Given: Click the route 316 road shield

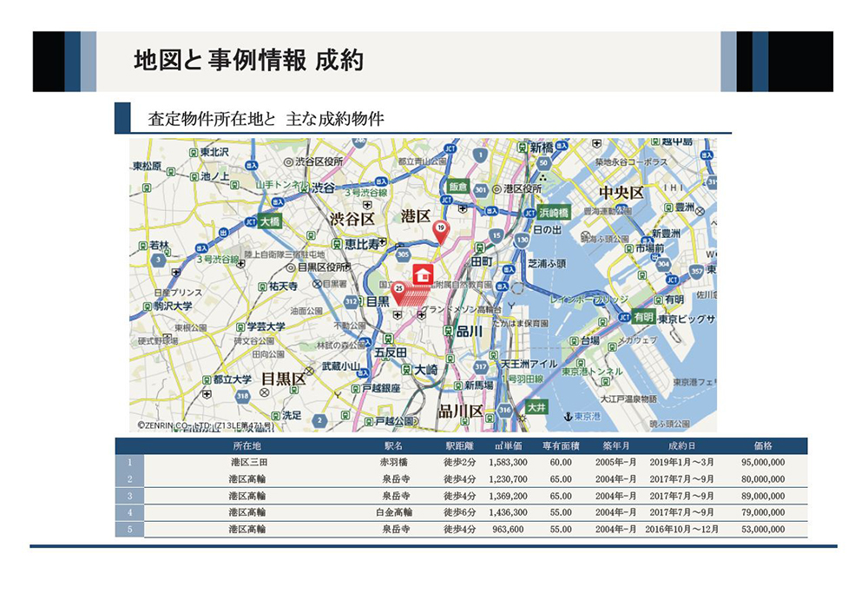Looking at the screenshot, I should (x=504, y=411).
